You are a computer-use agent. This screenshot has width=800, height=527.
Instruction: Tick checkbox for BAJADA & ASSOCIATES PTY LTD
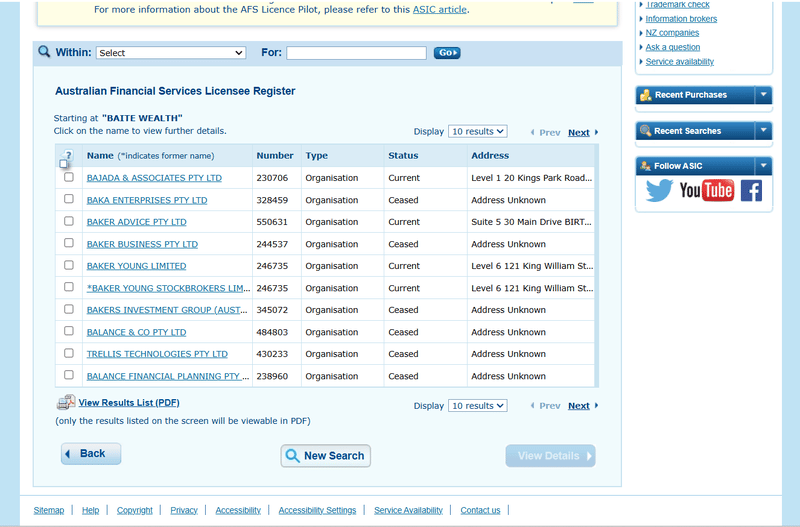tap(69, 177)
